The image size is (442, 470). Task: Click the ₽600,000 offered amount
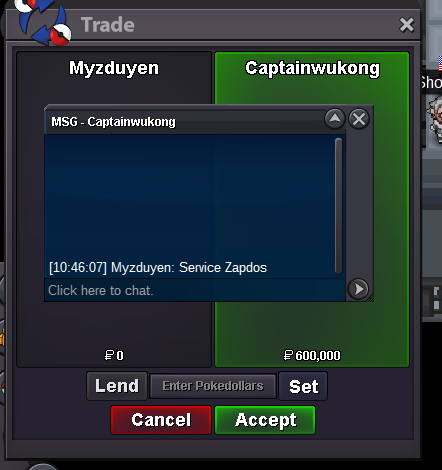312,355
